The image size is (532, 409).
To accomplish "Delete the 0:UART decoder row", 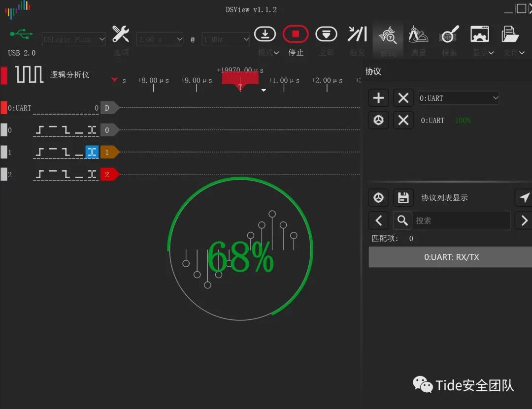I will [403, 120].
